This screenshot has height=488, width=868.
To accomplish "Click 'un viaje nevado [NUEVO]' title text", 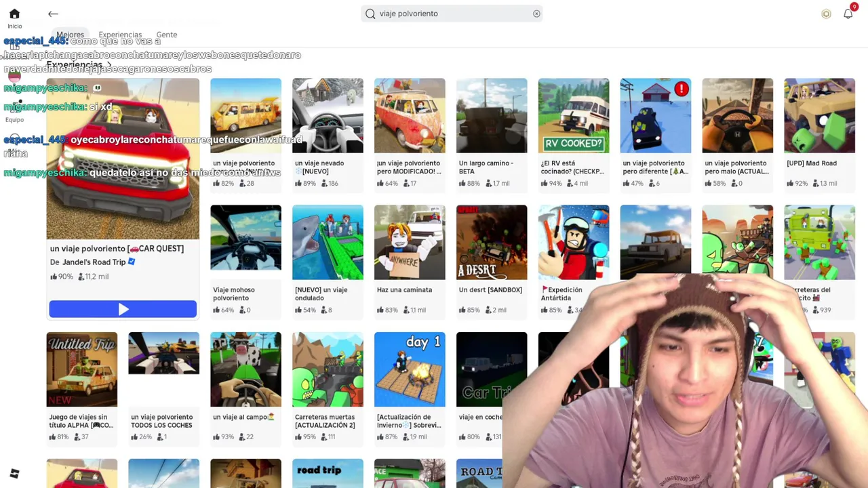I will click(319, 167).
